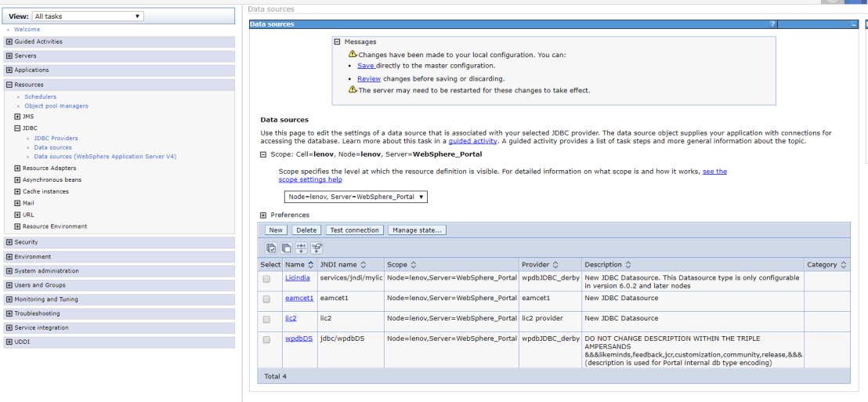Open the scope selection dropdown
The height and width of the screenshot is (402, 868).
click(x=356, y=197)
